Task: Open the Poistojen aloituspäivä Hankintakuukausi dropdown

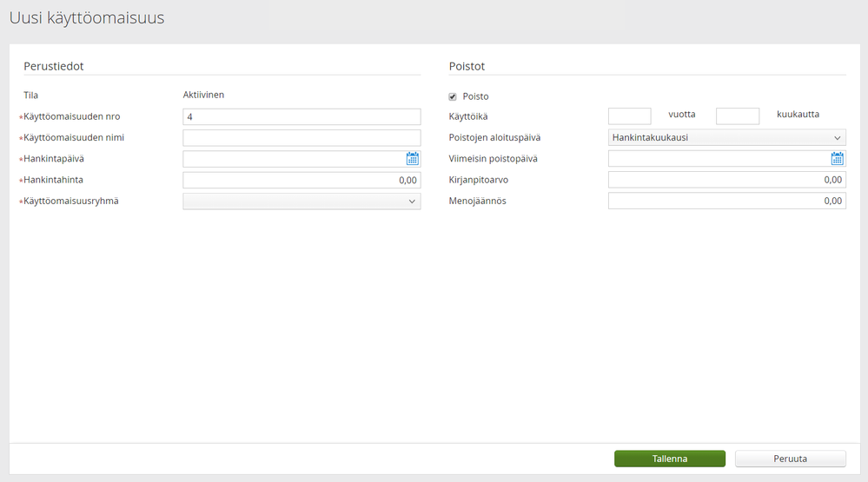Action: click(x=726, y=137)
